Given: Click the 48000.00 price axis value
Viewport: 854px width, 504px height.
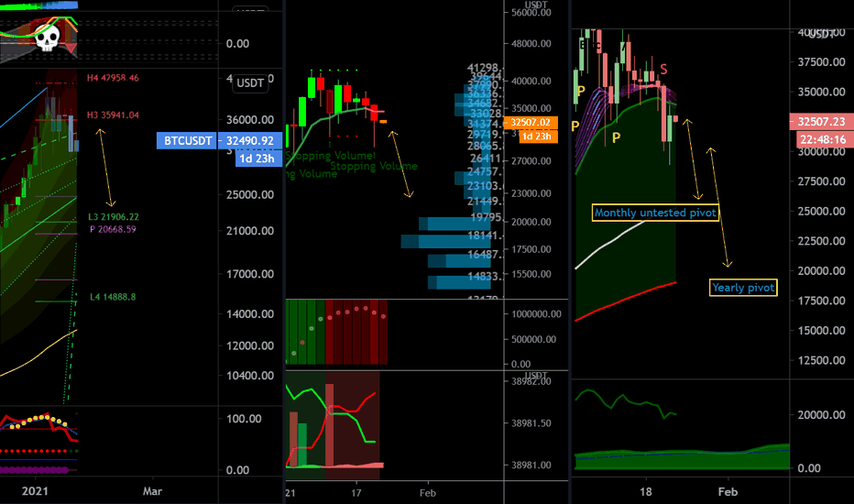Looking at the screenshot, I should [x=531, y=44].
